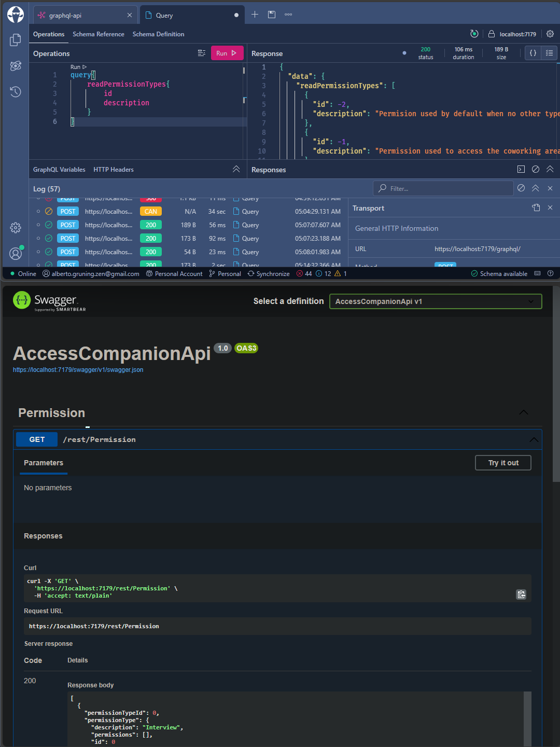
Task: Click the Banana Cake Pop ninja logo
Action: coord(16,15)
